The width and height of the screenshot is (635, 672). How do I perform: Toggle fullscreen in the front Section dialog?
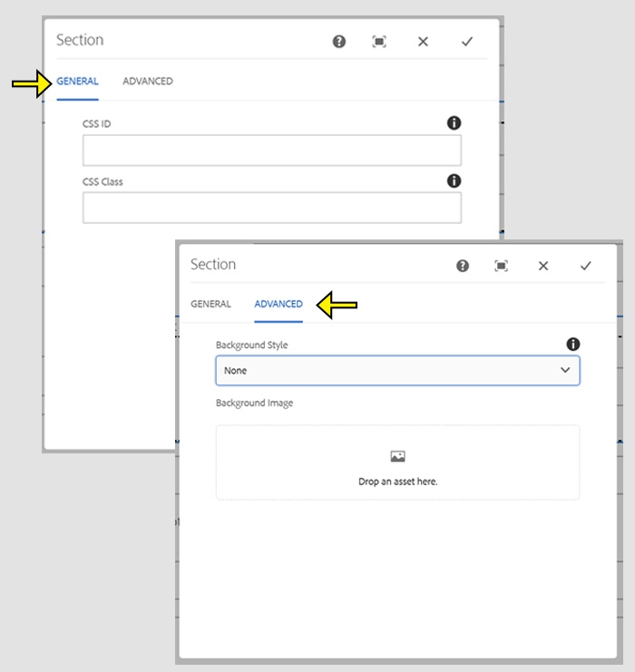[502, 266]
